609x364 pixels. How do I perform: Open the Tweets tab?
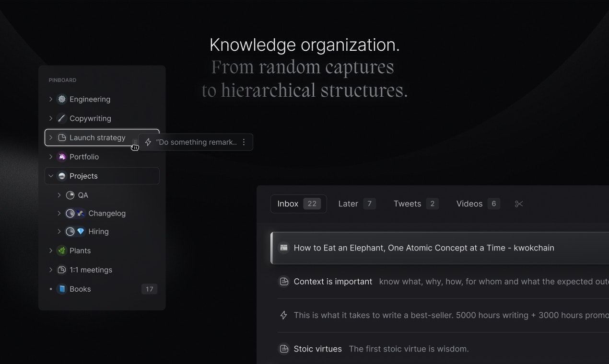[416, 204]
